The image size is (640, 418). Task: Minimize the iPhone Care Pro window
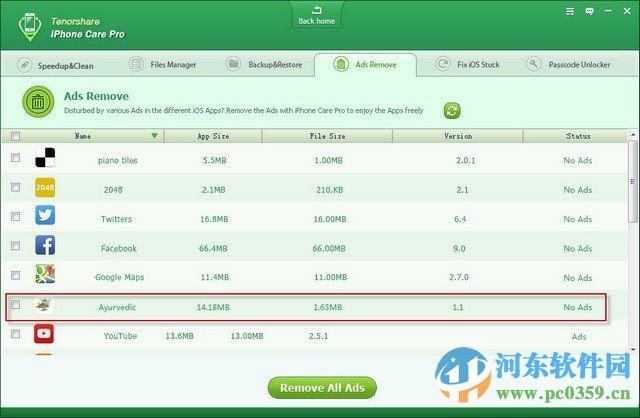(x=608, y=11)
